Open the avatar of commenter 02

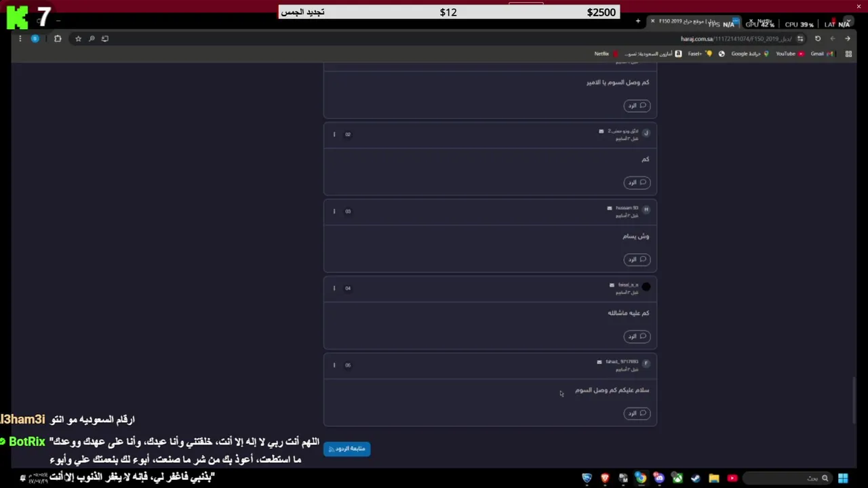point(646,134)
